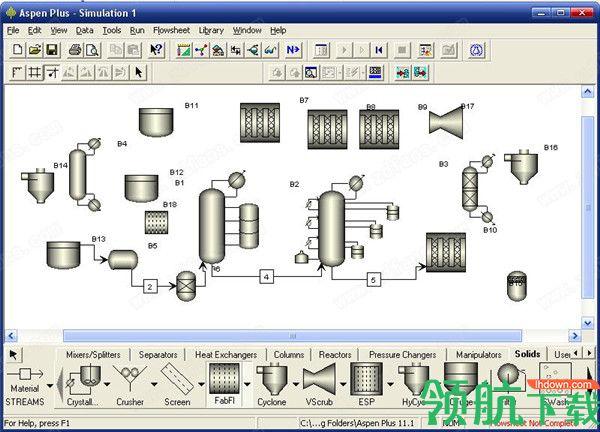Click the Next (N>) button
The height and width of the screenshot is (432, 600).
[x=293, y=50]
